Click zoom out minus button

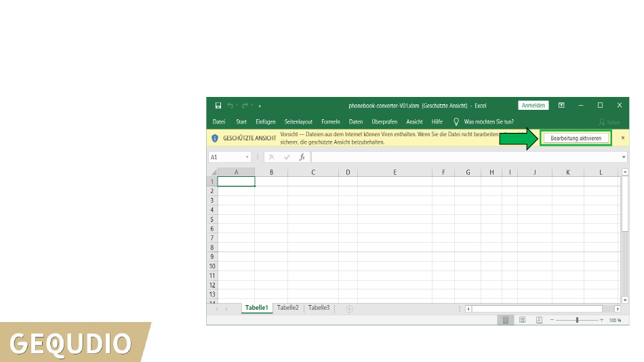(552, 320)
